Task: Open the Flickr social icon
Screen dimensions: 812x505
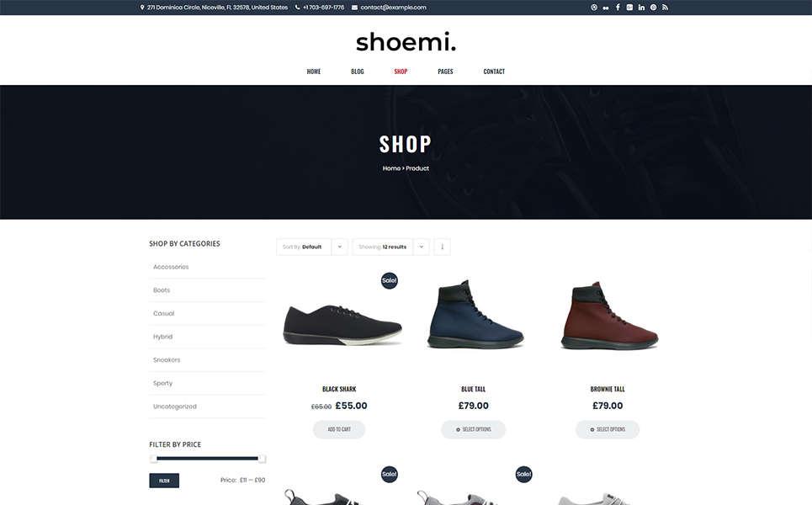Action: click(606, 8)
